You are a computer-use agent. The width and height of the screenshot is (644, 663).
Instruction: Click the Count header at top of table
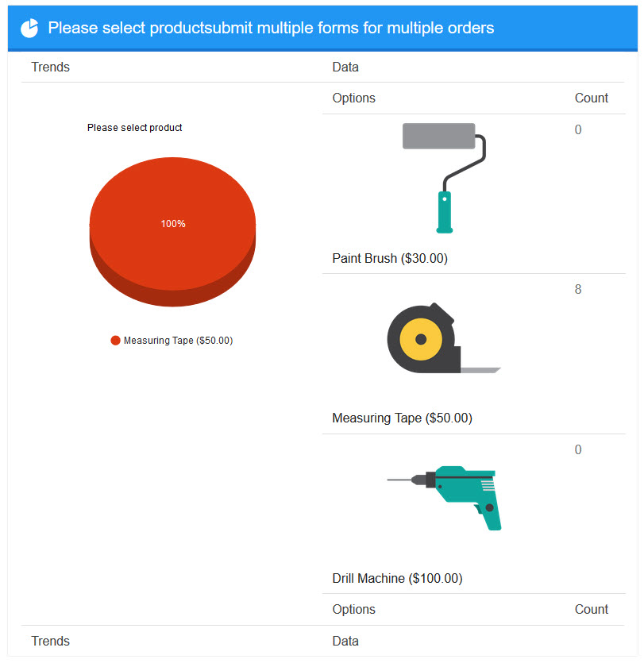click(x=591, y=98)
